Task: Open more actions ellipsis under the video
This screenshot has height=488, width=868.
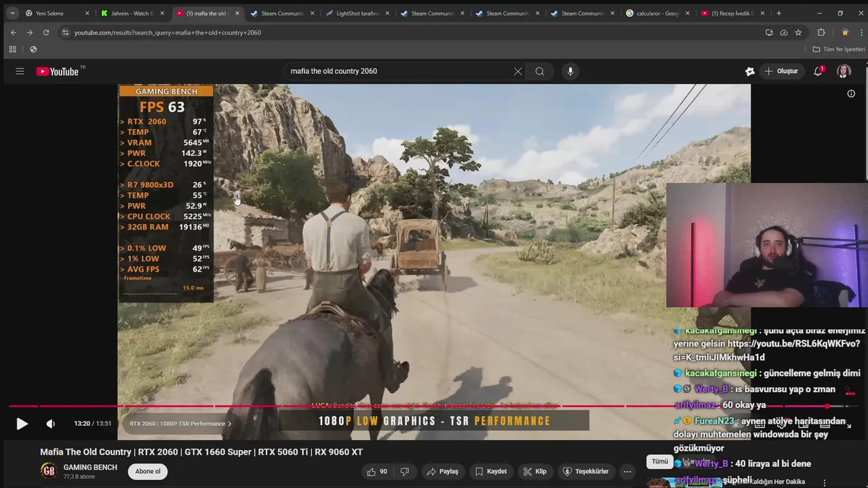Action: click(627, 471)
